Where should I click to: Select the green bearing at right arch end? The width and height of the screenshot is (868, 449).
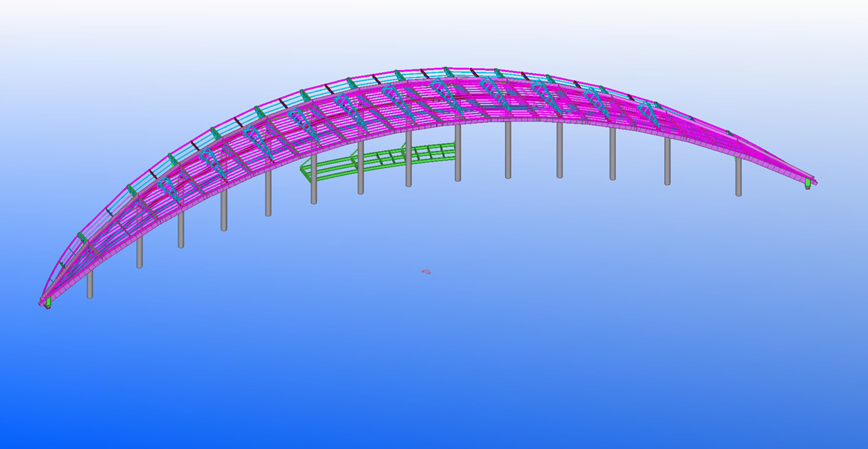[x=807, y=185]
